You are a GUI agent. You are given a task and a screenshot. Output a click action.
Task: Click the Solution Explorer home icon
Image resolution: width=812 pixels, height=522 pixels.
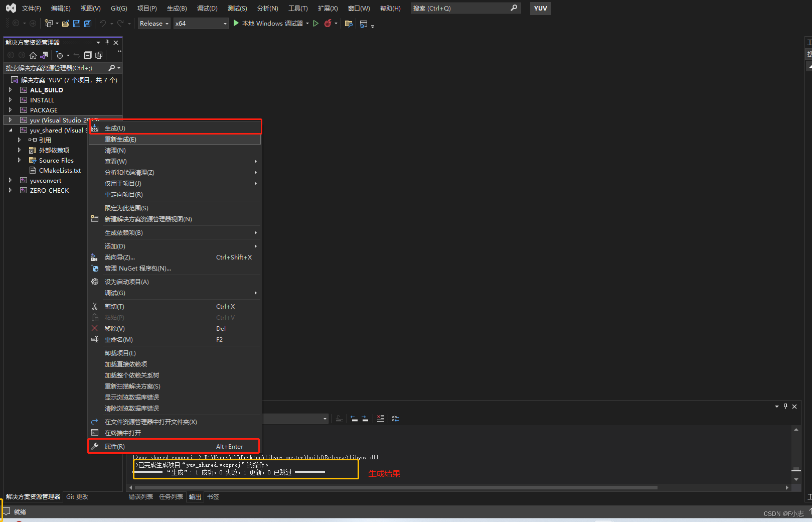pos(33,55)
